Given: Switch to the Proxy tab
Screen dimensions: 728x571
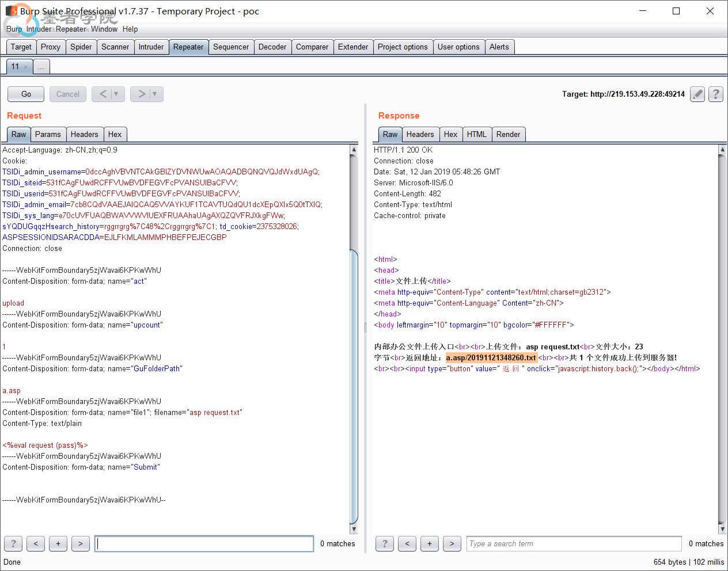Looking at the screenshot, I should click(x=51, y=47).
